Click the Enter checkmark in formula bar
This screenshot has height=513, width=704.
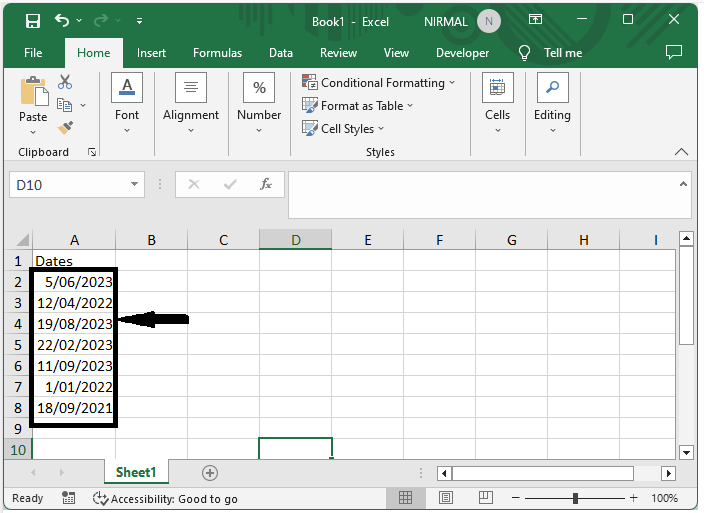[230, 184]
